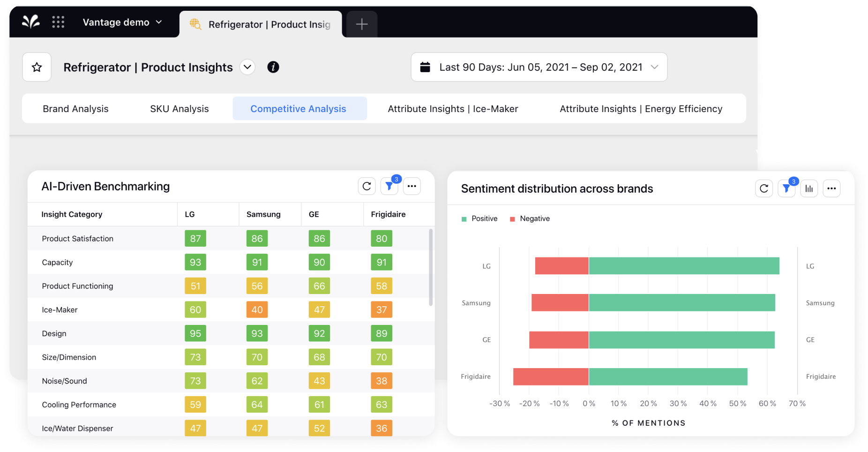Image resolution: width=868 pixels, height=452 pixels.
Task: Click GE Product Functioning score 66
Action: coord(319,286)
